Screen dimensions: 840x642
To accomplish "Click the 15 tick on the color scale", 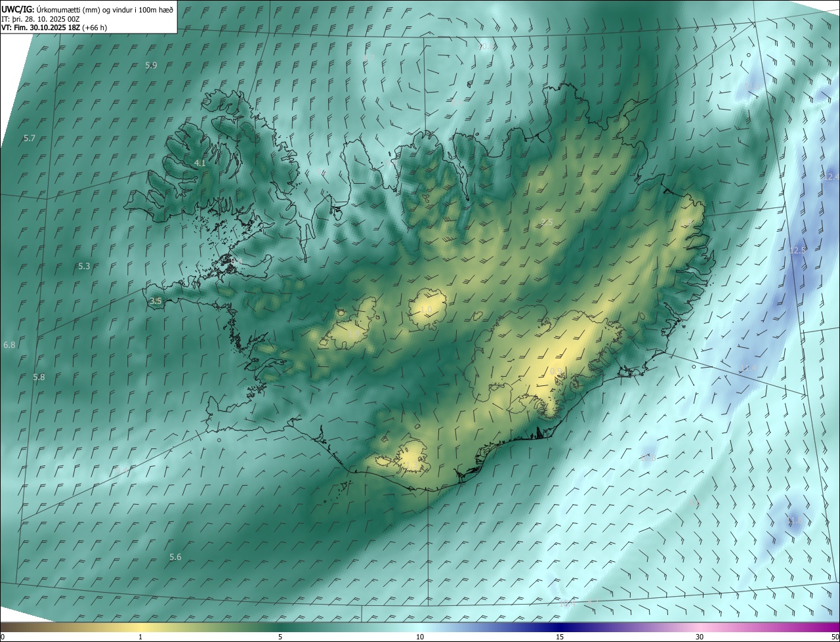I will coord(560,637).
